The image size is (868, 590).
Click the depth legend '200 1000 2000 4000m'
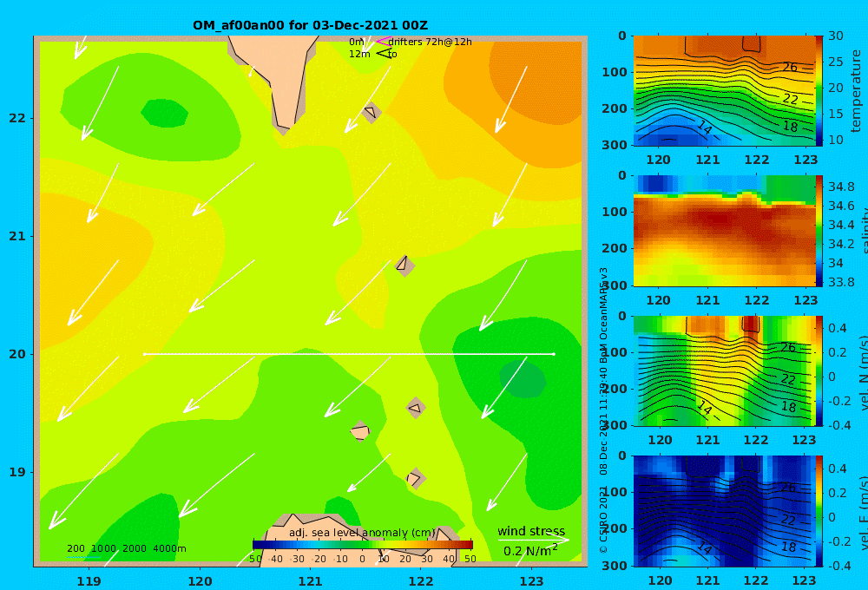pos(127,548)
